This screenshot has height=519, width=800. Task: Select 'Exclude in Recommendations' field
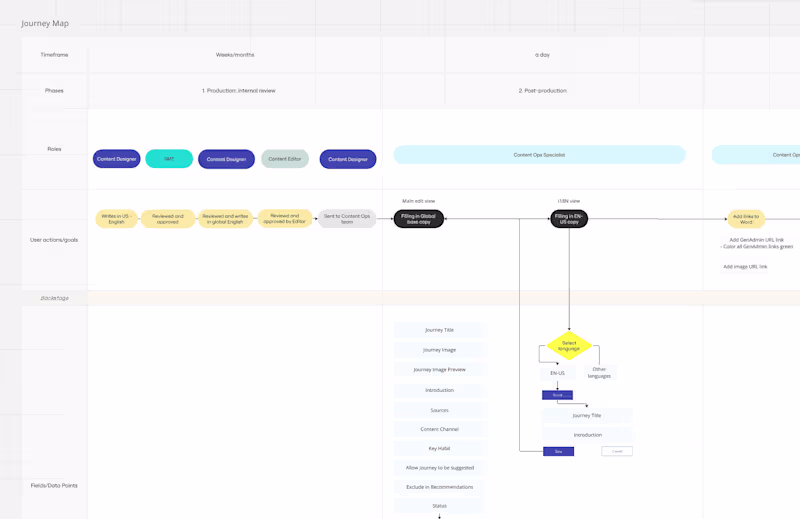pos(439,487)
